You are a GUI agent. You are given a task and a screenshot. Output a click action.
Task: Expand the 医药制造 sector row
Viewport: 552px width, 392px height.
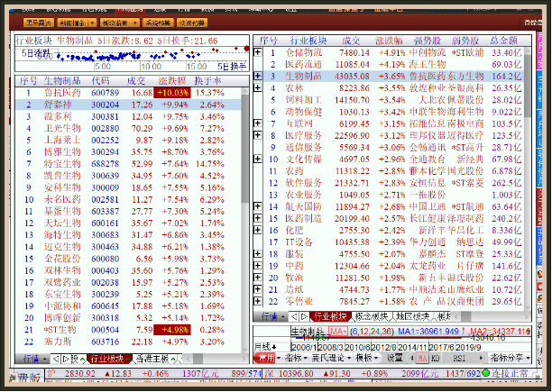pyautogui.click(x=258, y=218)
